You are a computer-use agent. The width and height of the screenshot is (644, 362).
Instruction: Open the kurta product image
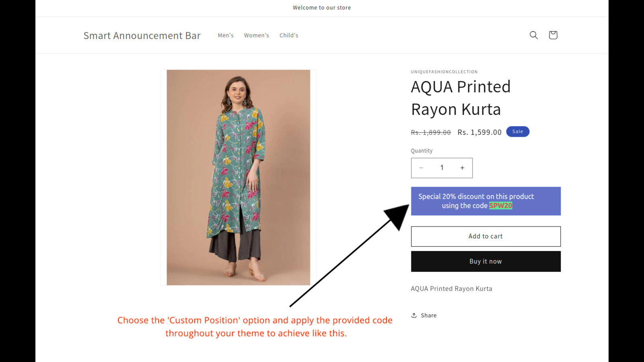[238, 177]
